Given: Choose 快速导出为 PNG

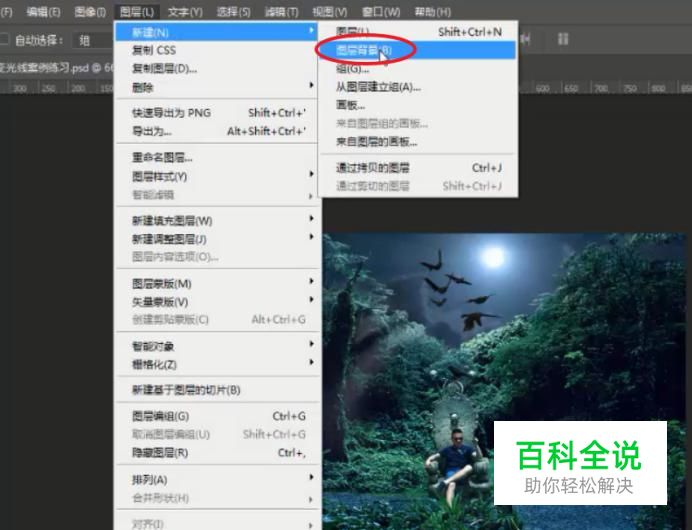Looking at the screenshot, I should pyautogui.click(x=216, y=113).
